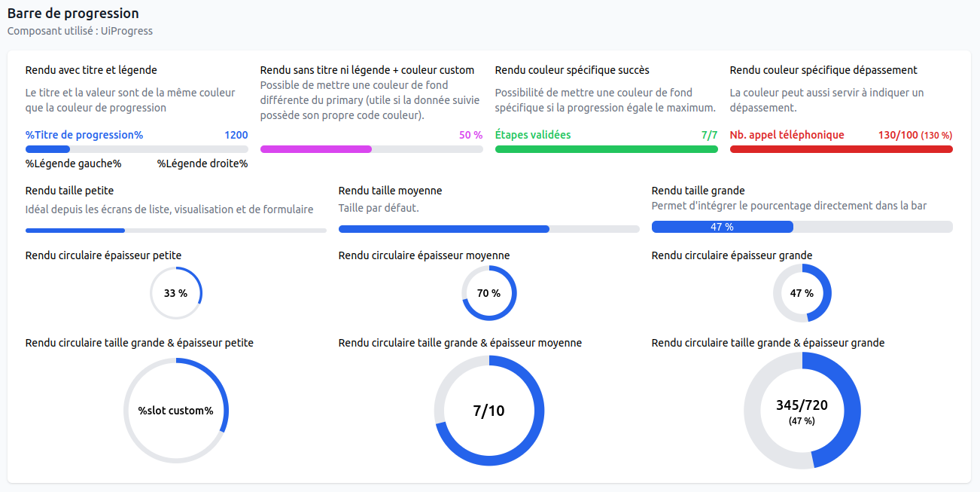Click the large bar showing 47 %
This screenshot has width=980, height=492.
tap(802, 227)
